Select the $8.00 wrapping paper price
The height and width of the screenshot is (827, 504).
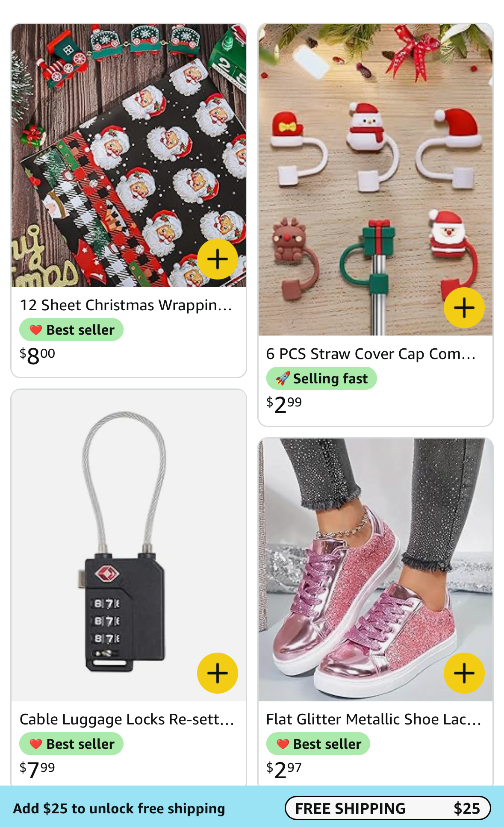[x=37, y=356]
